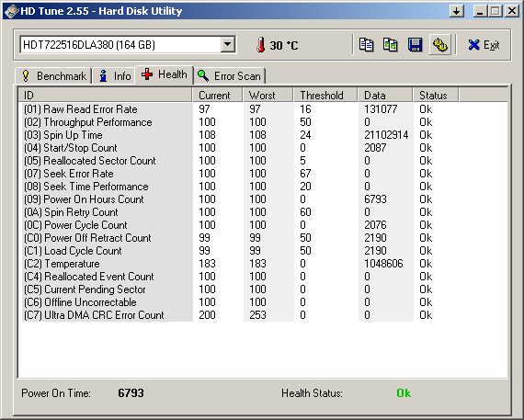Viewport: 524px width, 420px height.
Task: Open the Info tab
Action: (114, 76)
